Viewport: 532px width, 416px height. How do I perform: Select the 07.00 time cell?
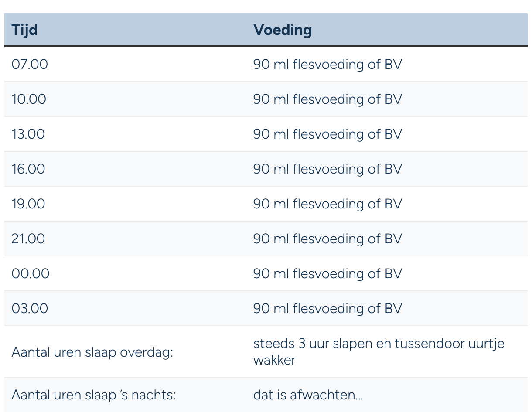[x=29, y=64]
